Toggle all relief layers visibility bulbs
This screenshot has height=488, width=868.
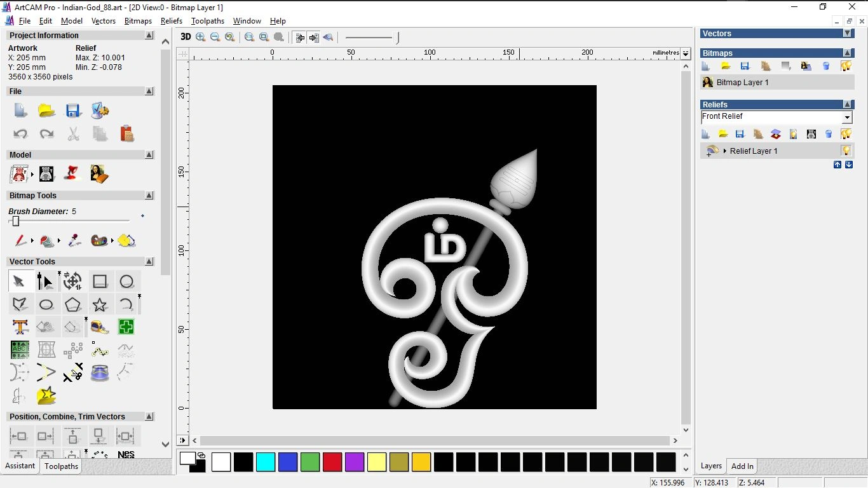pyautogui.click(x=846, y=134)
